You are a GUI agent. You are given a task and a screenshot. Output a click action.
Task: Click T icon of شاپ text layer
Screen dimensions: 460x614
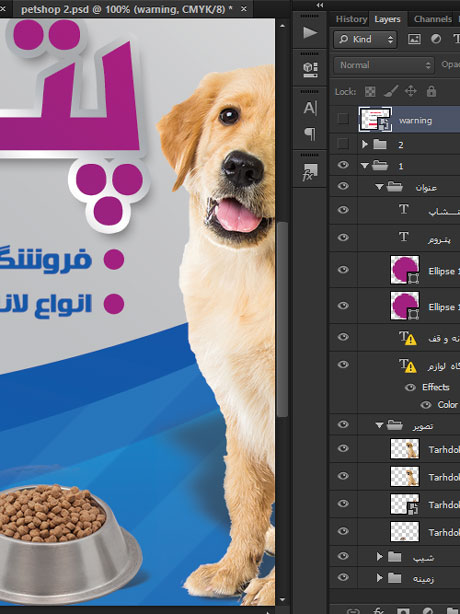pos(404,209)
